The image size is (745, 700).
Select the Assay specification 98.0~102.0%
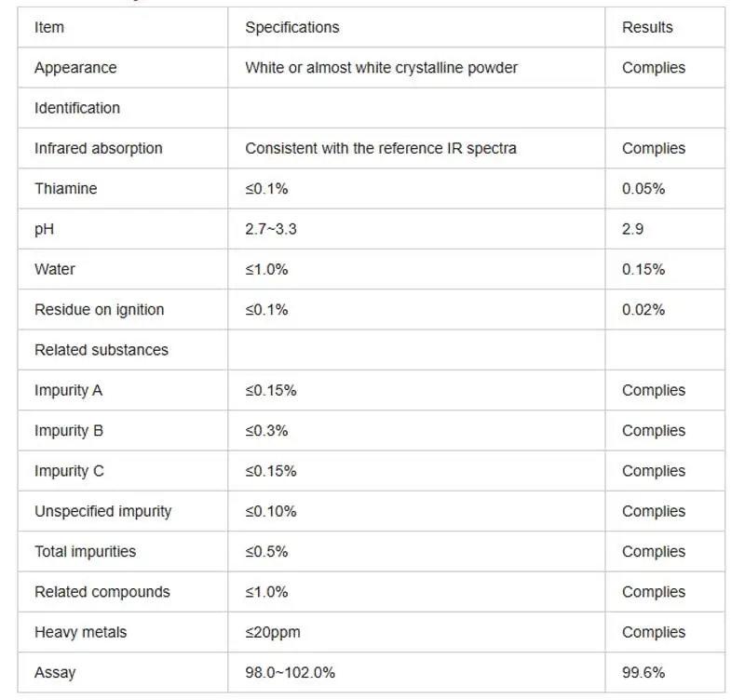coord(290,672)
